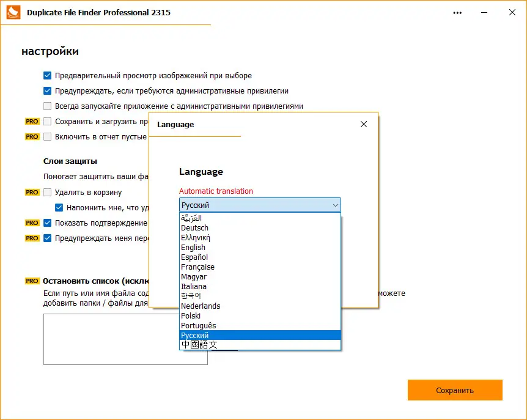Click the Duplicate File Finder app logo icon
Image resolution: width=527 pixels, height=420 pixels.
tap(13, 12)
